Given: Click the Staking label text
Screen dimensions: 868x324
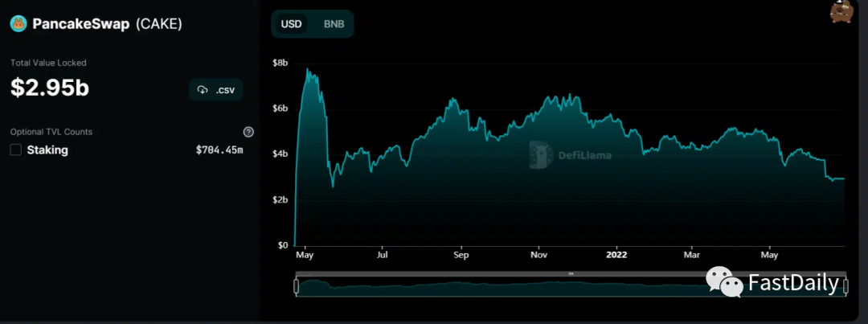Looking at the screenshot, I should [x=47, y=150].
